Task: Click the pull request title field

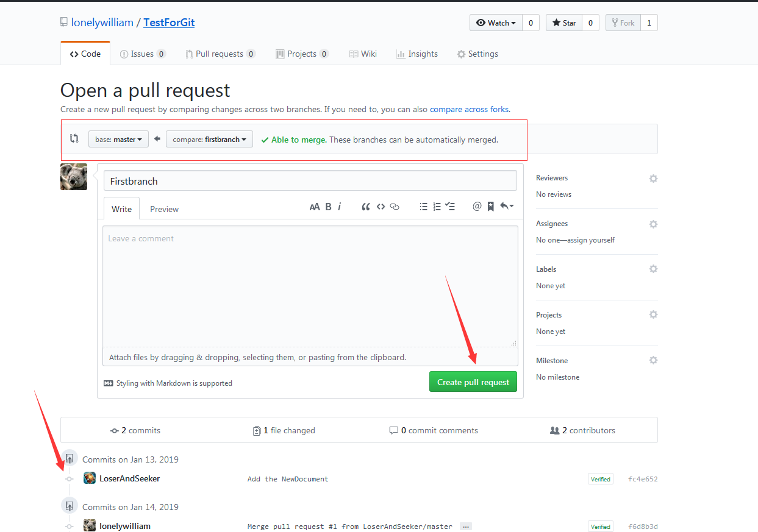Action: coord(310,181)
